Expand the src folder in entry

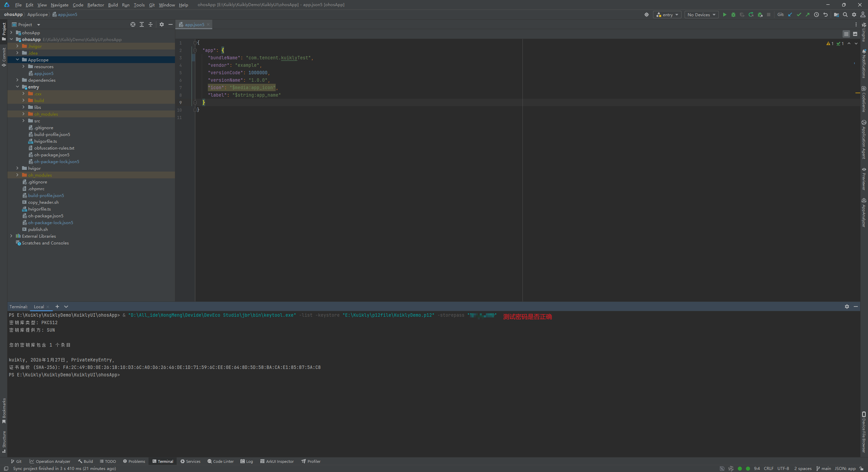click(x=23, y=121)
